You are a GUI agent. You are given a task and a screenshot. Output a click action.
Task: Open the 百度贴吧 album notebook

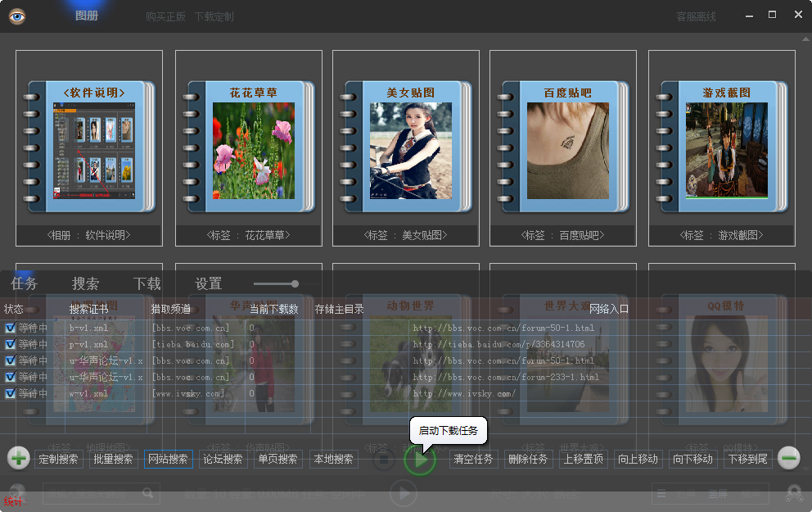pyautogui.click(x=562, y=139)
